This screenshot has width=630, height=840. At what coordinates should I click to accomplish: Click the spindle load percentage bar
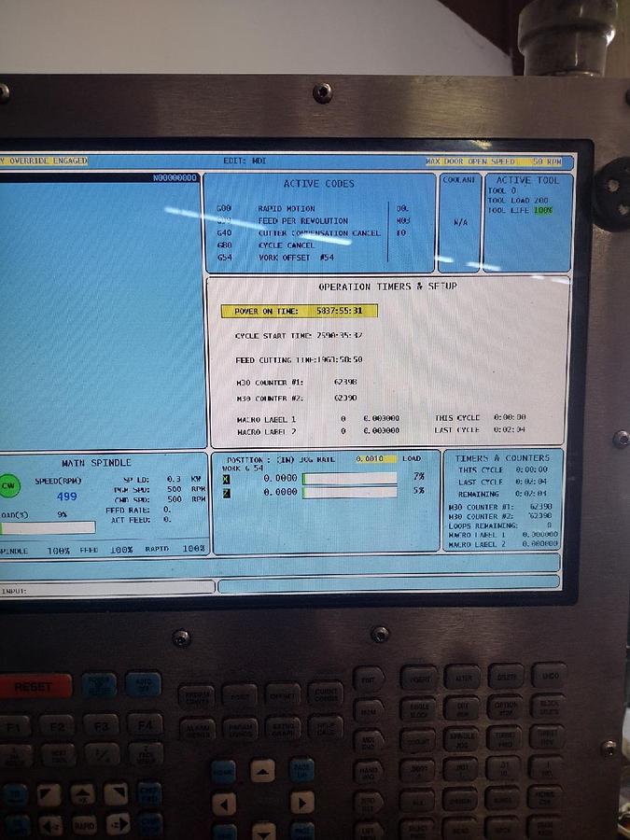click(x=49, y=527)
